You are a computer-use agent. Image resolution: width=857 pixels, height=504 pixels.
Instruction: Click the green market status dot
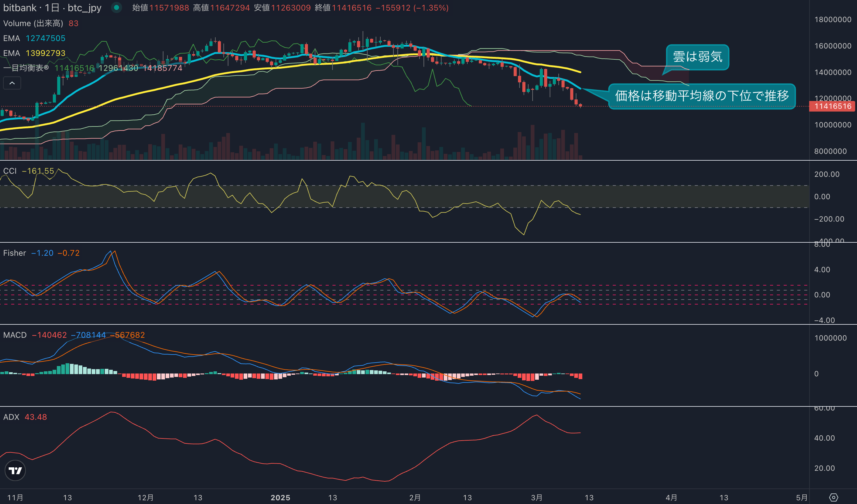(116, 7)
